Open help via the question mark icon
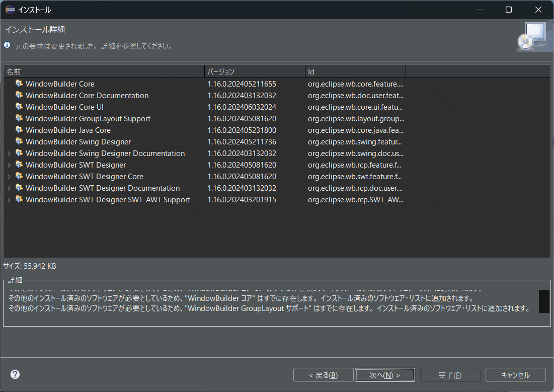The height and width of the screenshot is (392, 554). tap(15, 374)
